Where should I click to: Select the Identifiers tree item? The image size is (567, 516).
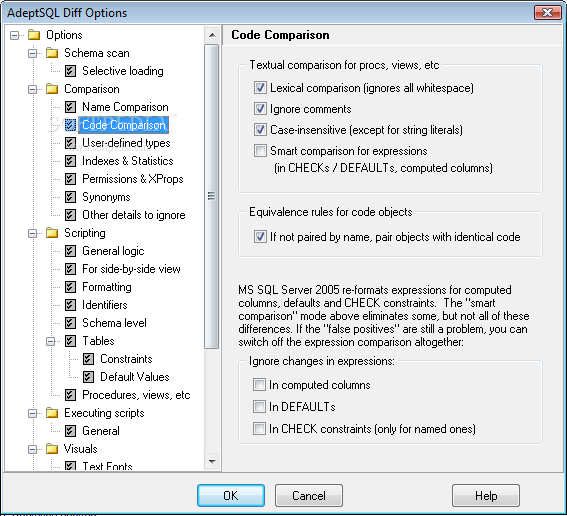105,305
